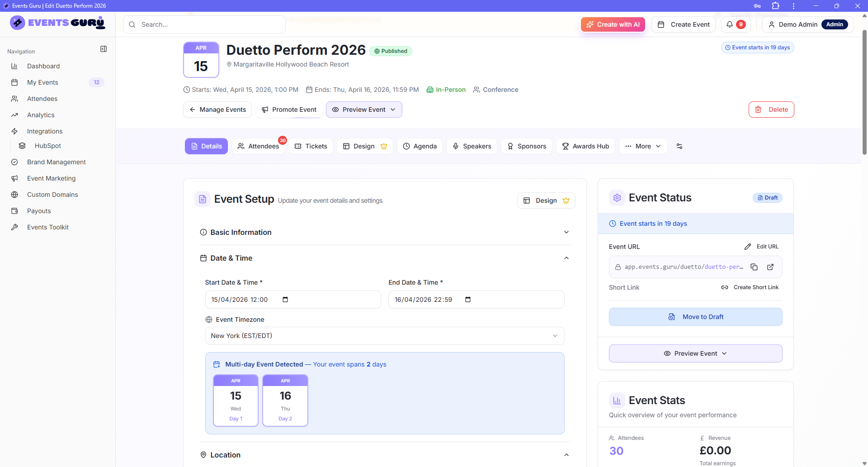Click the Brand Management check icon
This screenshot has width=868, height=467.
(x=14, y=162)
